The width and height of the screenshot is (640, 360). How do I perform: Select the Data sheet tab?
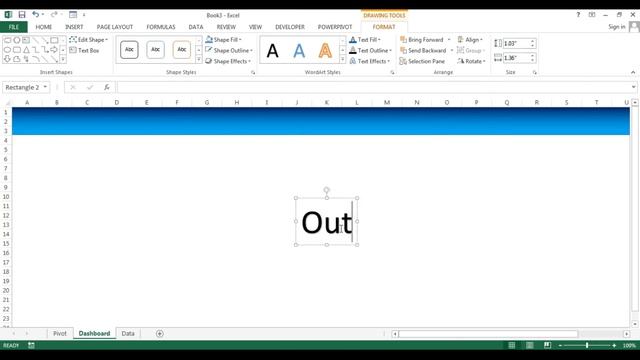128,333
